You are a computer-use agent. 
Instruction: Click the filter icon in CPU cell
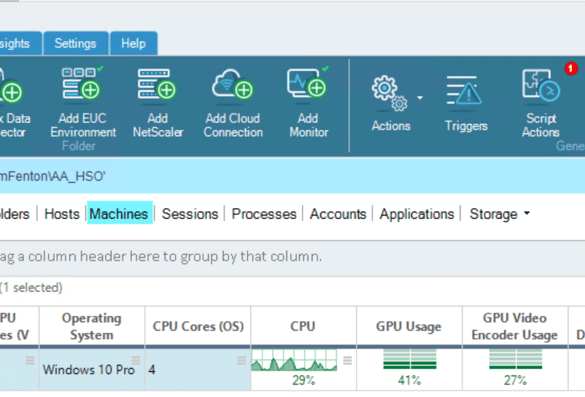coord(347,360)
